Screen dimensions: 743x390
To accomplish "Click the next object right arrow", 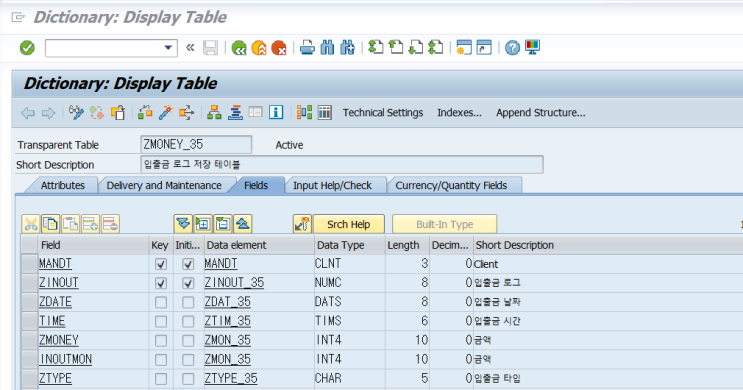I will pyautogui.click(x=48, y=113).
